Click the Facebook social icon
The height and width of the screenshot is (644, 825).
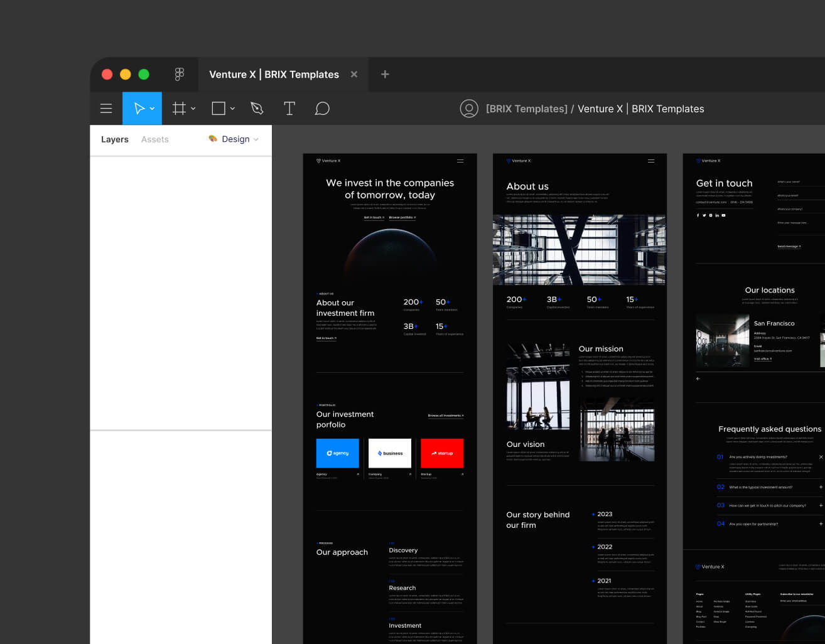(698, 215)
